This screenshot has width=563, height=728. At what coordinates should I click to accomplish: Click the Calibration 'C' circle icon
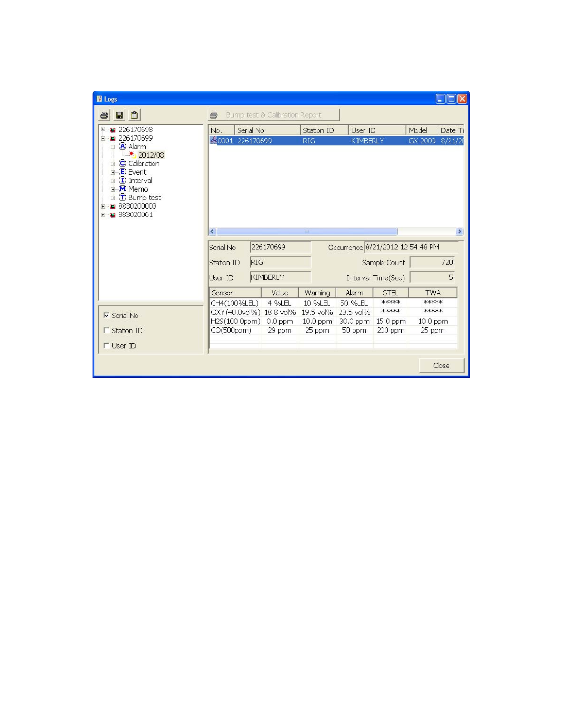(x=122, y=164)
